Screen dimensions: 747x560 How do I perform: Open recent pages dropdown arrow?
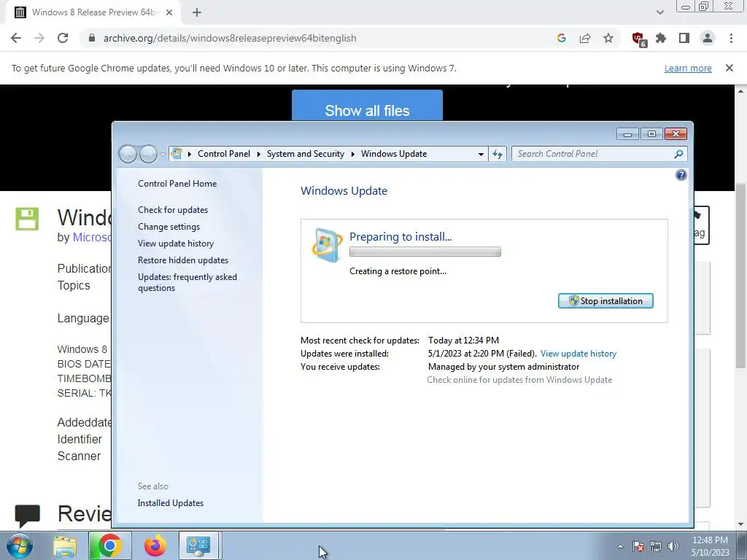[x=163, y=155]
